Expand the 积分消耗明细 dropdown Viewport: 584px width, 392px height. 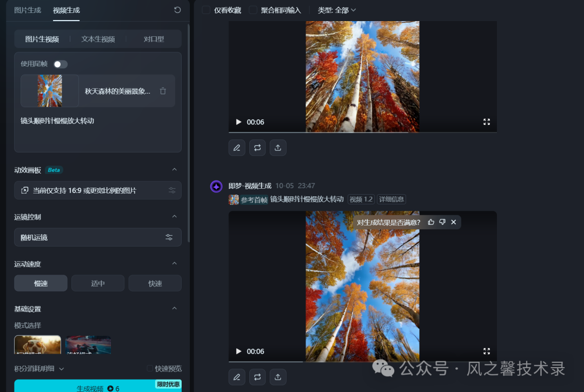[39, 369]
